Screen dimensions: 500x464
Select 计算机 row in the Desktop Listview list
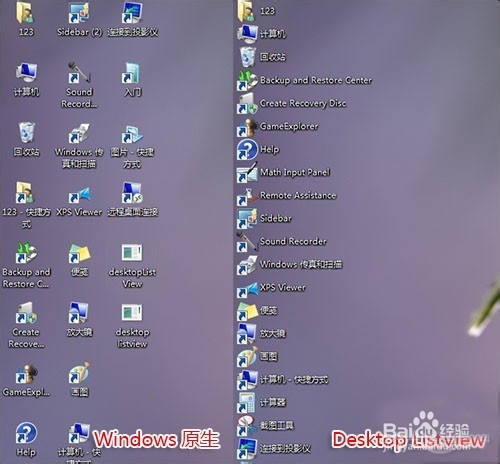coord(262,34)
